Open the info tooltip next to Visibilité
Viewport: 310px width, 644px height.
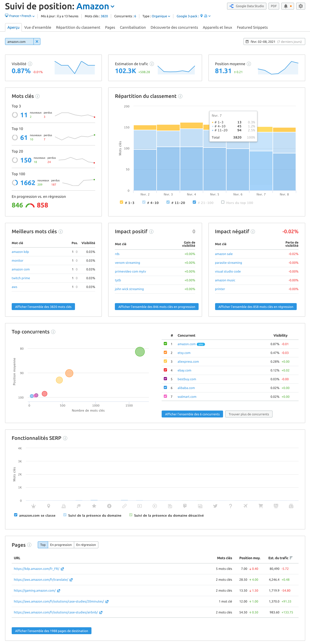[30, 64]
